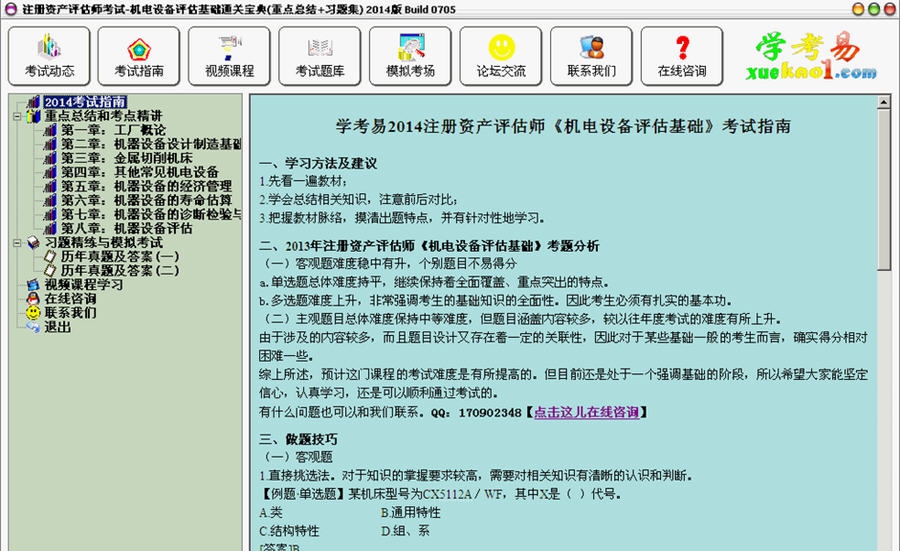
Task: Select 视频课程学习 in the tree
Action: click(x=84, y=285)
